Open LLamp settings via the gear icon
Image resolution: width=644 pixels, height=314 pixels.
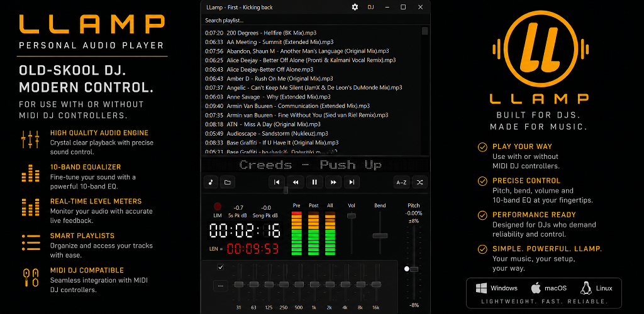click(355, 7)
